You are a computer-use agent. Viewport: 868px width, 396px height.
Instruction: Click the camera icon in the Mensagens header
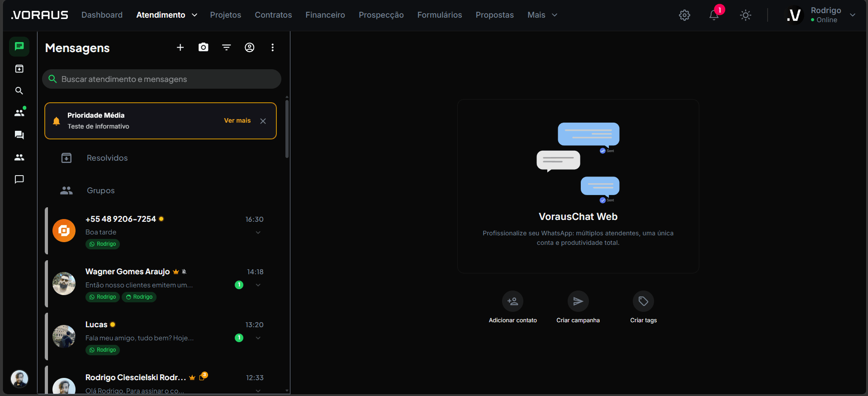click(x=204, y=47)
